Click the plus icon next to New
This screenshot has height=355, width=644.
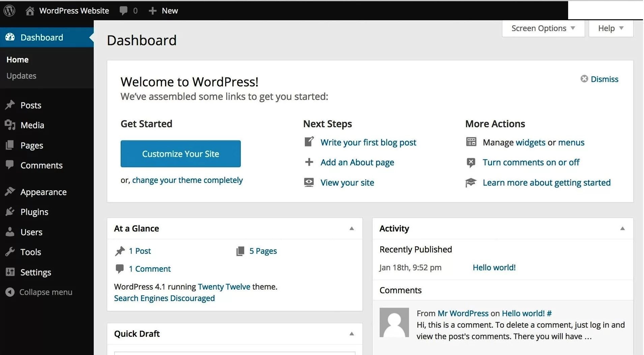pos(152,11)
